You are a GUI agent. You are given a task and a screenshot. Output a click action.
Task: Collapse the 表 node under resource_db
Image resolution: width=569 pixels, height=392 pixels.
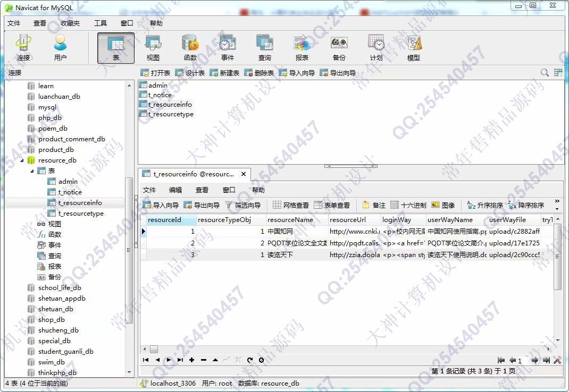pyautogui.click(x=32, y=171)
